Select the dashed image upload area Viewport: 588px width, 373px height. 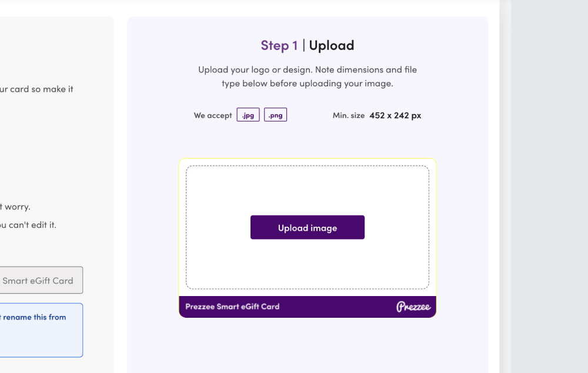(307, 194)
